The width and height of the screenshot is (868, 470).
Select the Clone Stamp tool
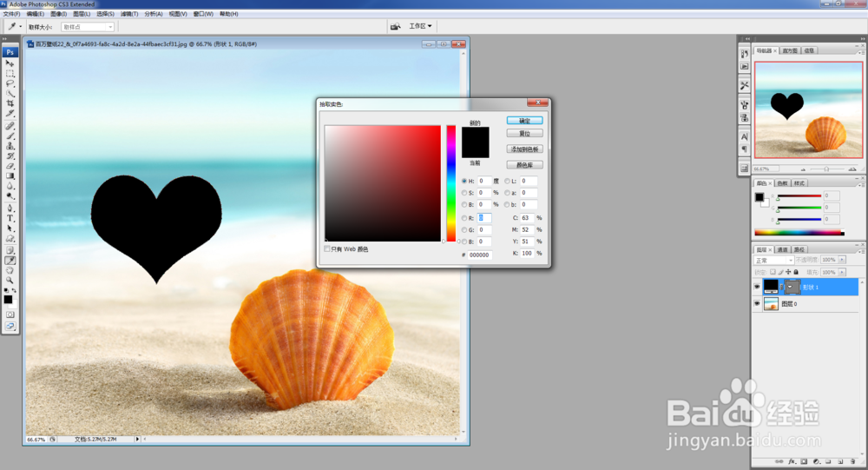[x=10, y=146]
